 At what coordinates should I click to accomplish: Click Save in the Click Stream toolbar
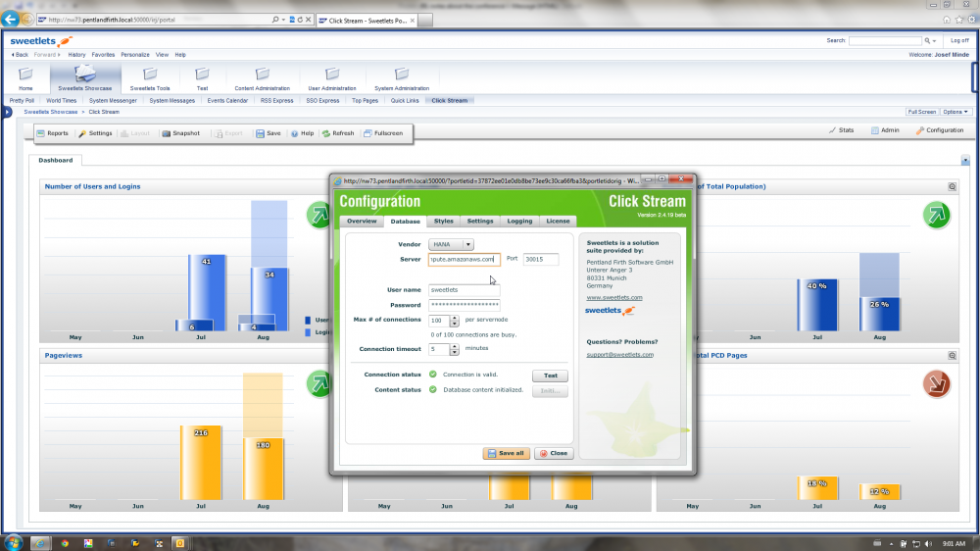(x=269, y=133)
